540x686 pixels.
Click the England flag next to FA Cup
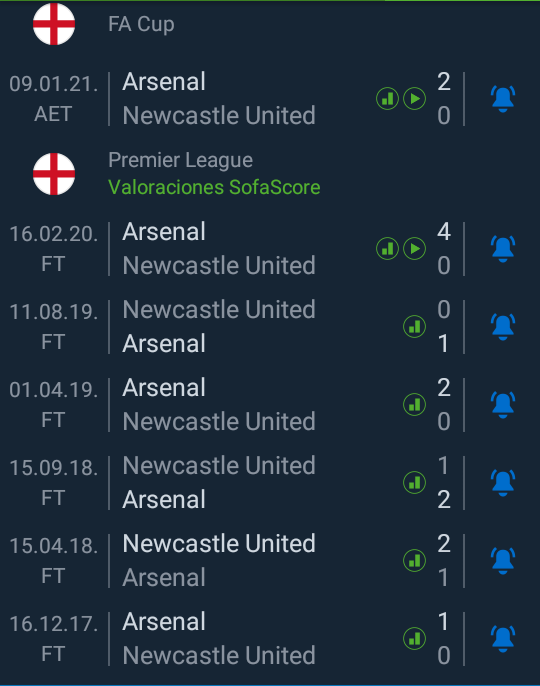54,24
